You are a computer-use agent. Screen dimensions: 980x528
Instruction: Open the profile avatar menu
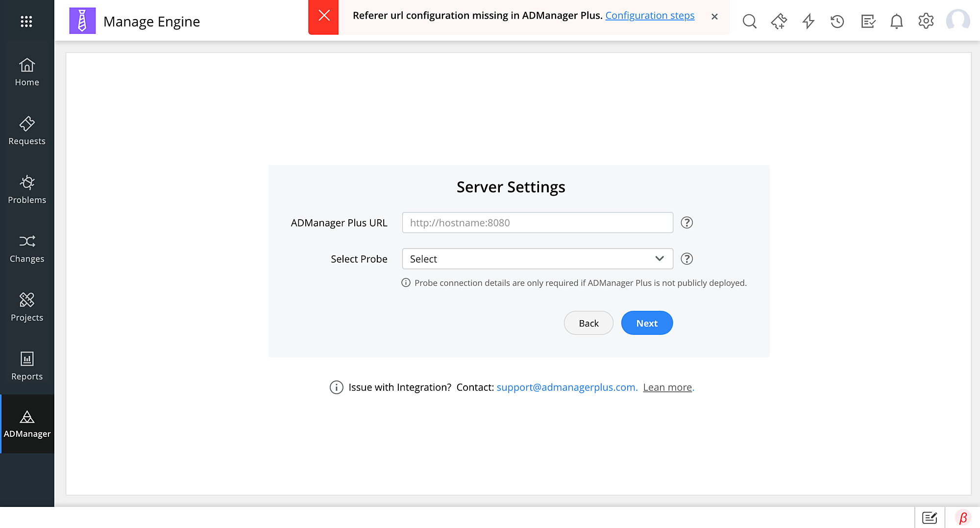pos(958,21)
